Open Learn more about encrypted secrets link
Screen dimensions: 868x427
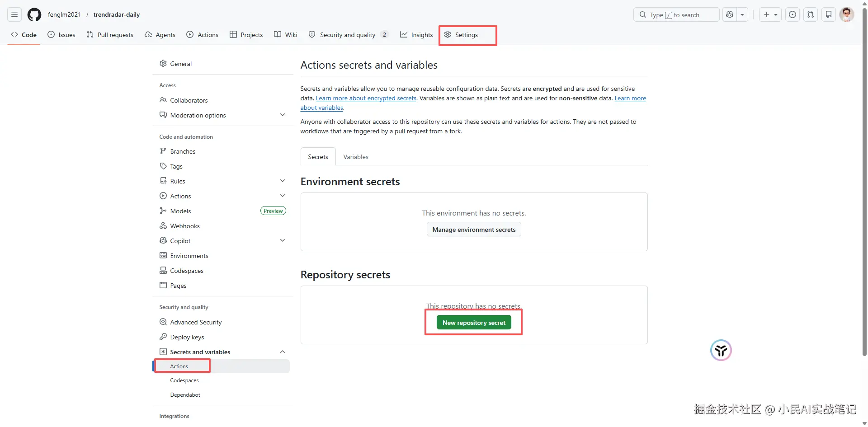[x=366, y=99]
